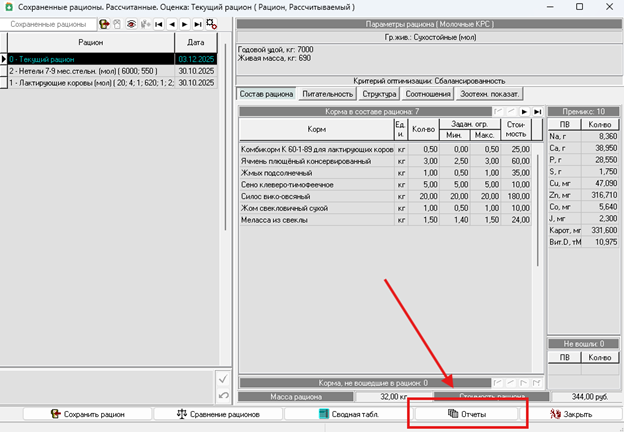Click the Стоимость column header
Screen dimensions: 624x432
click(x=516, y=129)
